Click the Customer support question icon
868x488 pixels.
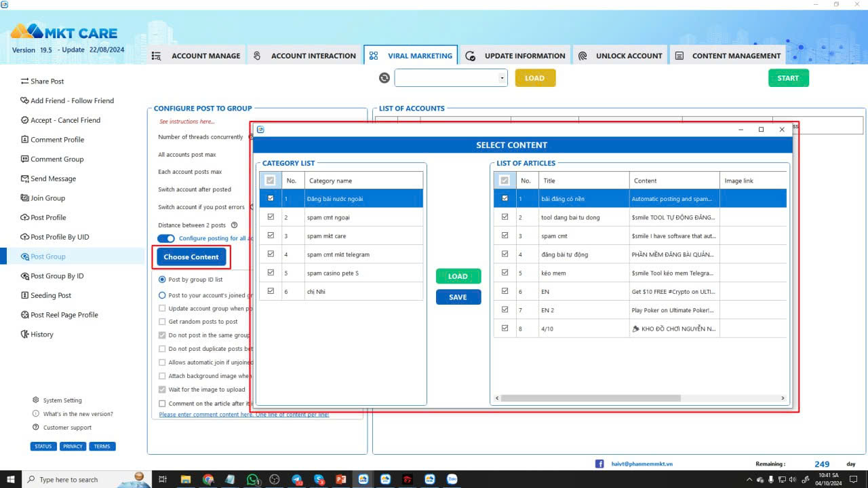click(36, 428)
